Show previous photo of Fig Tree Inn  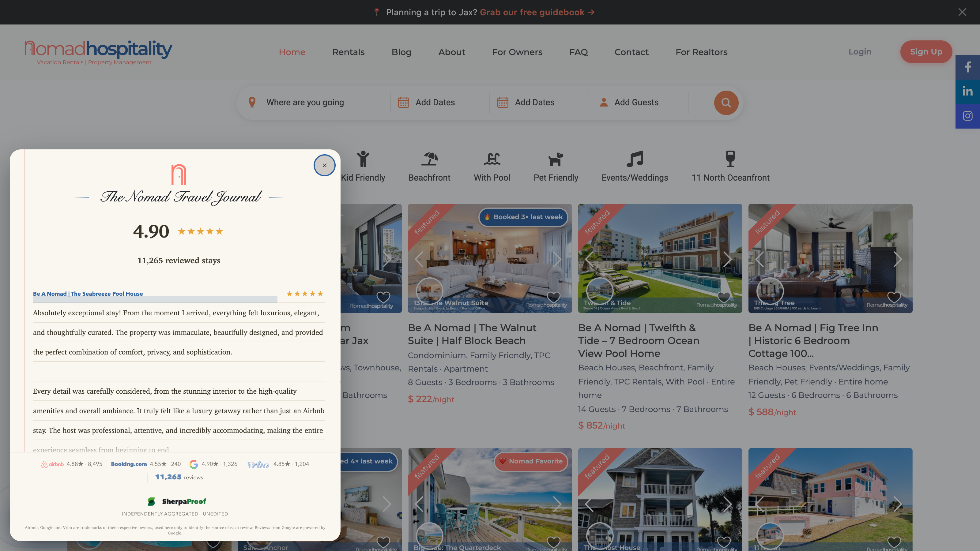coord(760,259)
